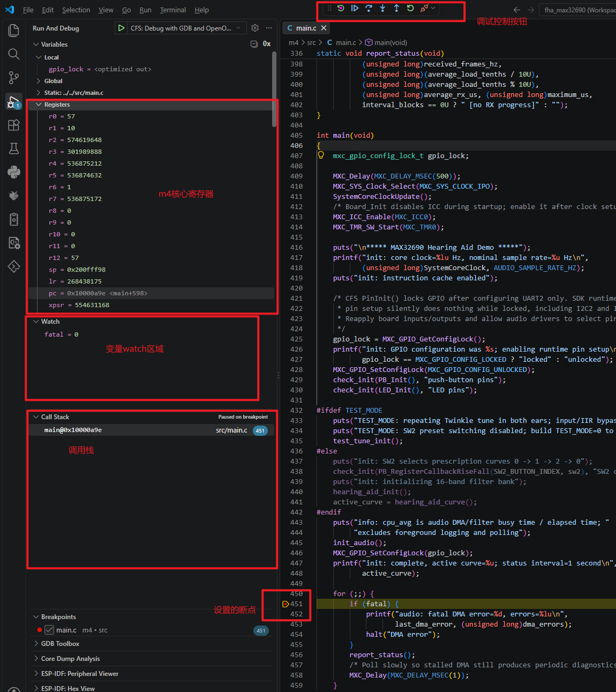Go back with the navigation left arrow
Screen dimensions: 616x692
516,10
